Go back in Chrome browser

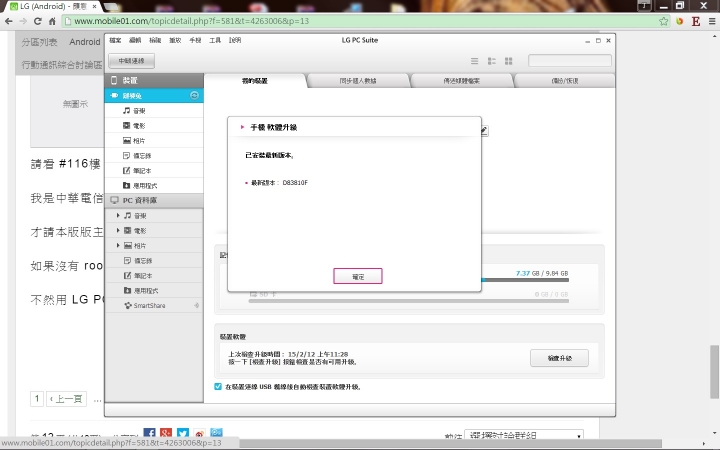[8, 21]
